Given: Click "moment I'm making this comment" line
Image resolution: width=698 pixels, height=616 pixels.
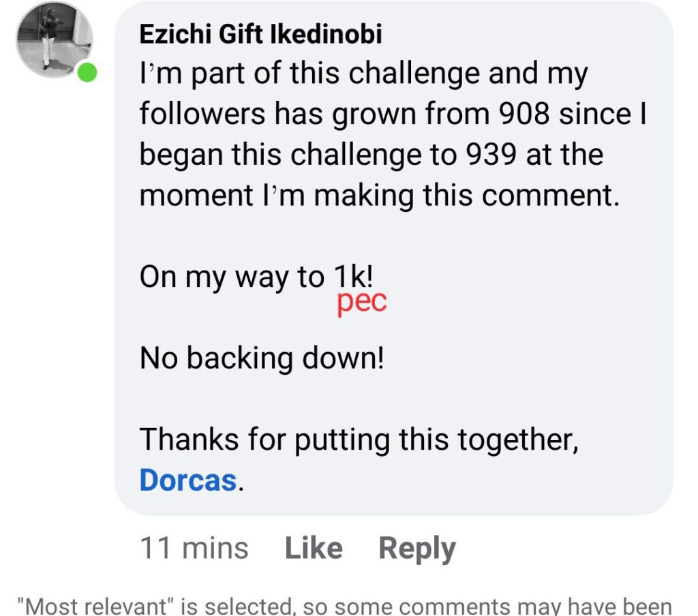Looking at the screenshot, I should [x=380, y=196].
